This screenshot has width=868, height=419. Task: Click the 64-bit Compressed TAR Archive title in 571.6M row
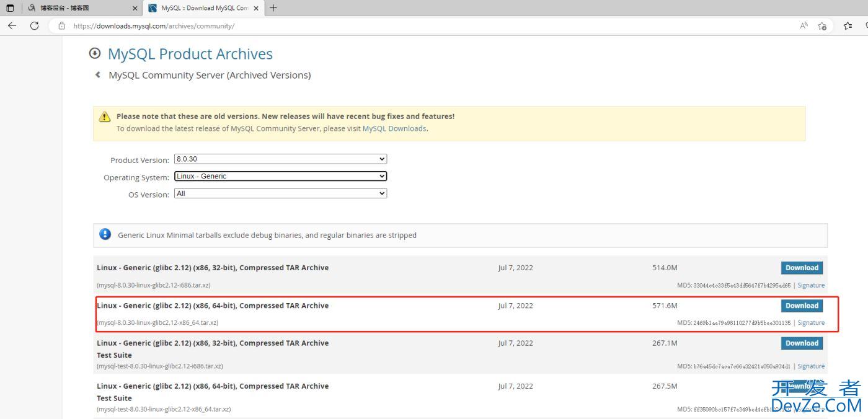213,306
